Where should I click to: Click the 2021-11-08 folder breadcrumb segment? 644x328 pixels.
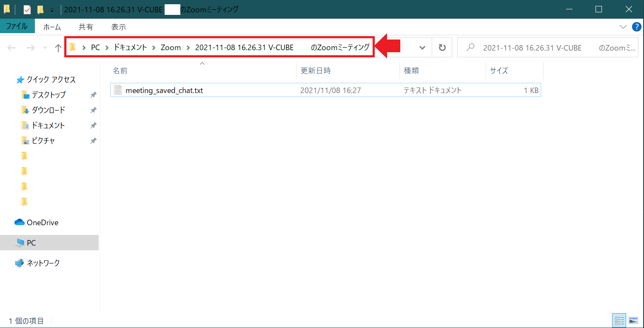282,48
